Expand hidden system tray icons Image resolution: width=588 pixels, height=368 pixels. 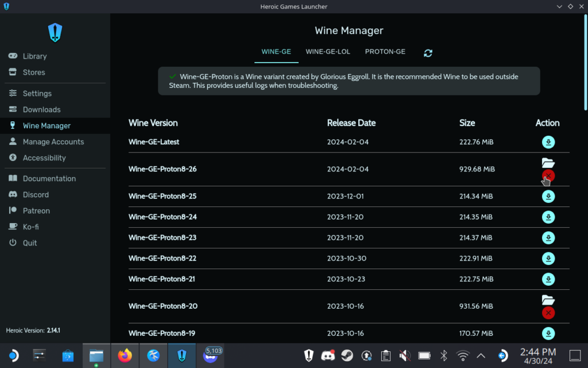481,355
